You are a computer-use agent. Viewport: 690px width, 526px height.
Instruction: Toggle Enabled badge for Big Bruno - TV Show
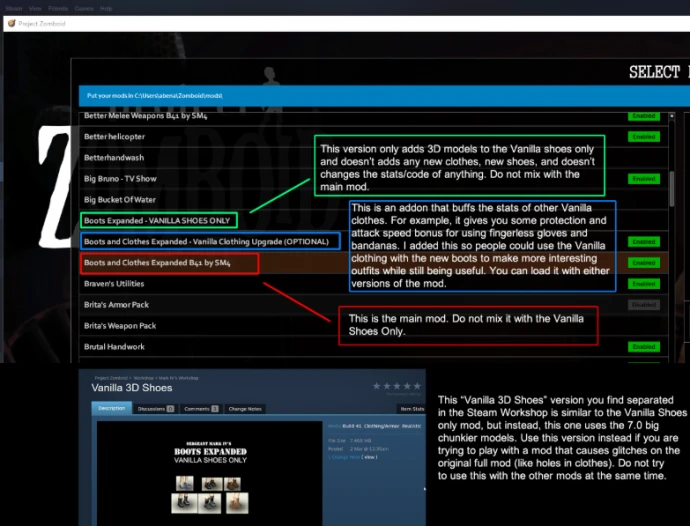click(644, 179)
